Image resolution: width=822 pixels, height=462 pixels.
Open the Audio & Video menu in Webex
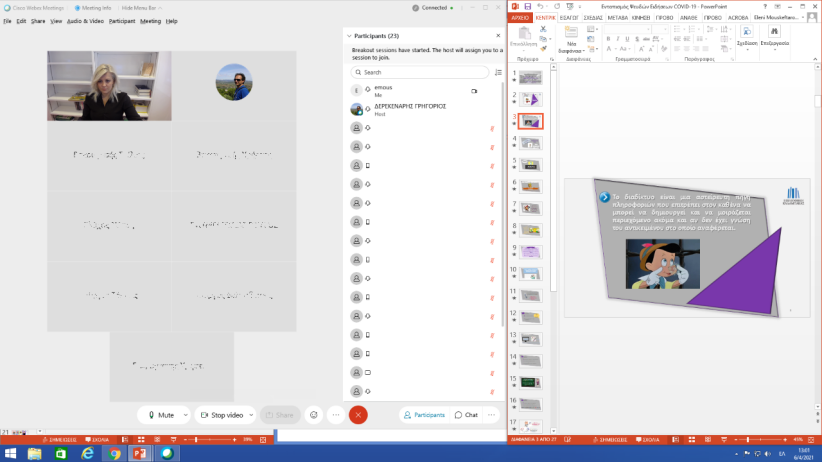coord(85,21)
